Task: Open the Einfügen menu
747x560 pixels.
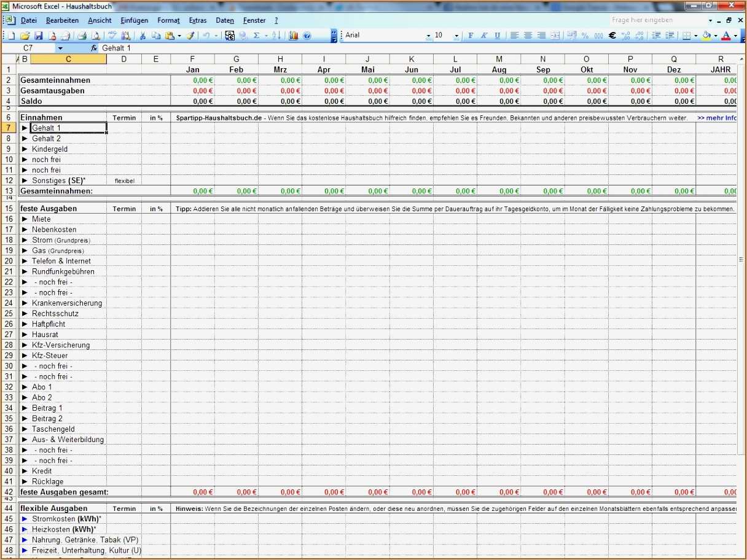Action: [134, 20]
